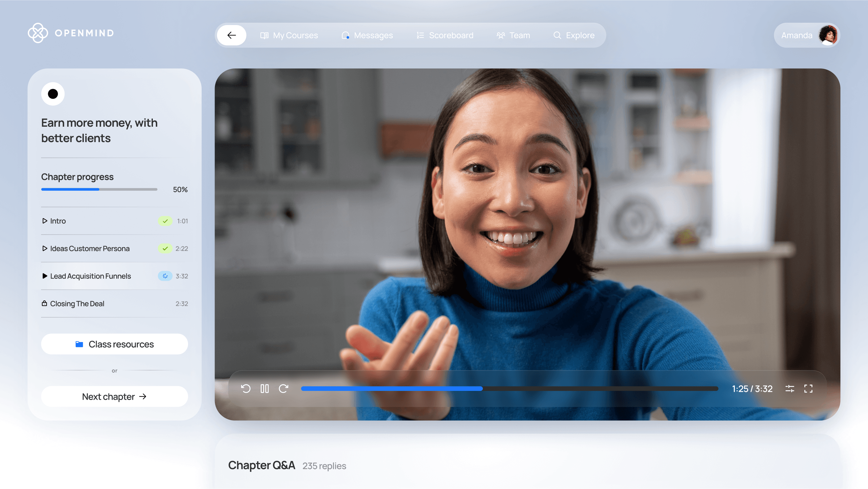The image size is (868, 489).
Task: Click the black course circle icon
Action: point(53,94)
